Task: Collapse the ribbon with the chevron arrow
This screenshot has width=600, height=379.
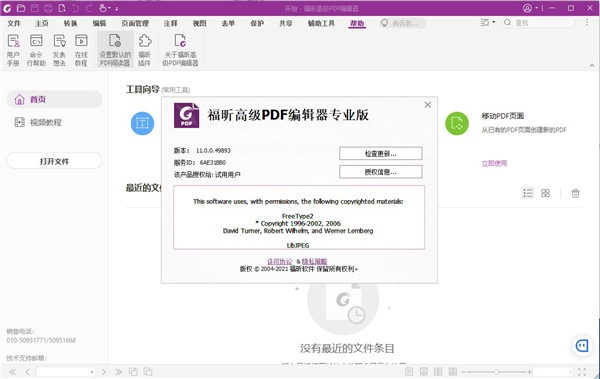Action: click(592, 65)
